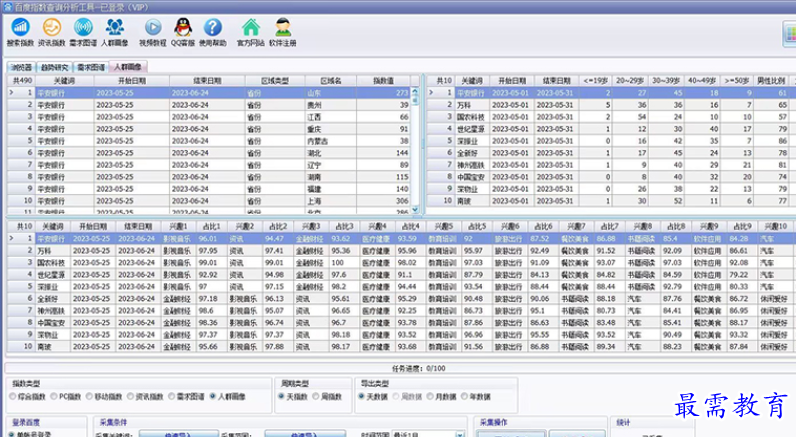796x437 pixels.
Task: Click the region table scrollbar down arrow
Action: click(x=415, y=209)
